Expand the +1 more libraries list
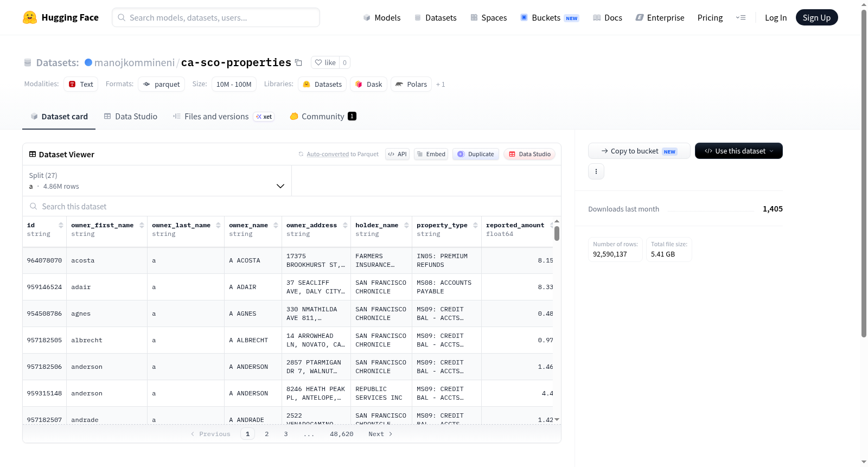Screen dimensions: 868x467 441,84
